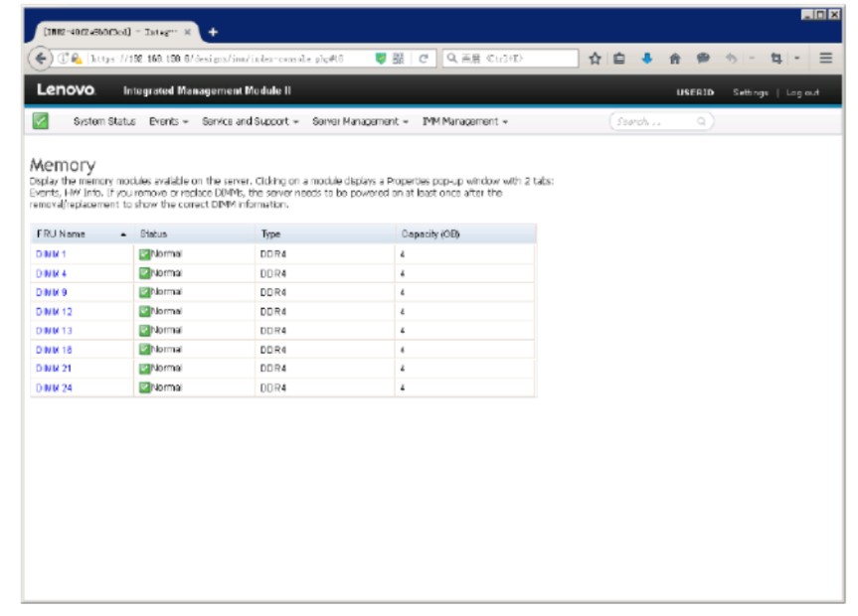858x616 pixels.
Task: Select the IMM browser tab
Action: click(x=116, y=32)
